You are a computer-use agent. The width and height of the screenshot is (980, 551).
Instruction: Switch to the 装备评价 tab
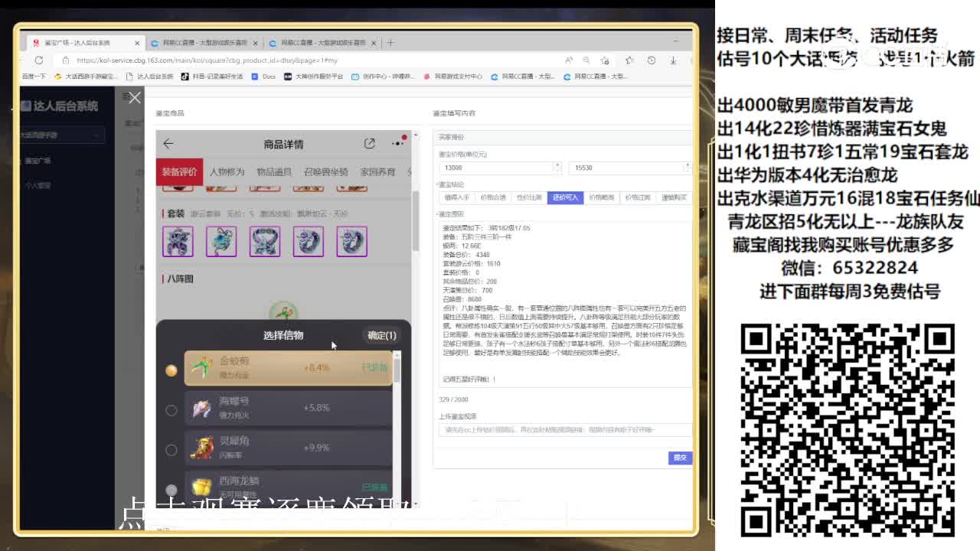point(179,171)
